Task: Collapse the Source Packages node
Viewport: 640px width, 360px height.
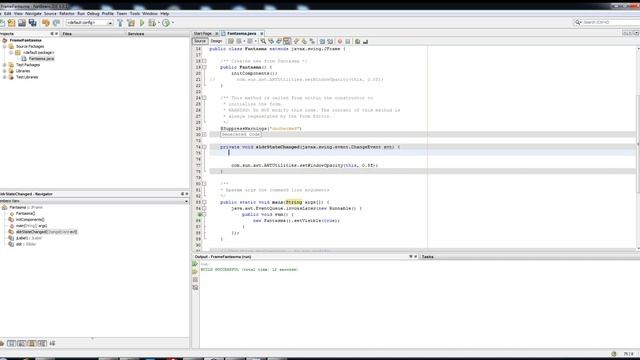Action: coord(5,47)
